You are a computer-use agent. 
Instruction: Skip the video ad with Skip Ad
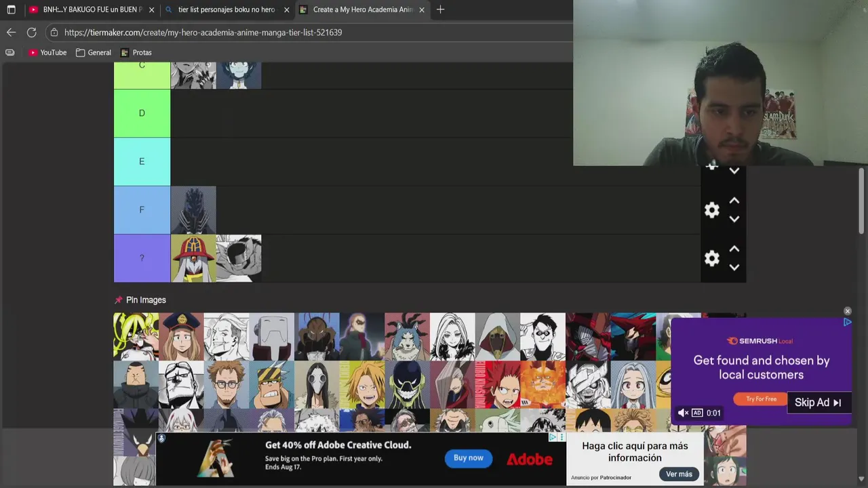point(818,403)
